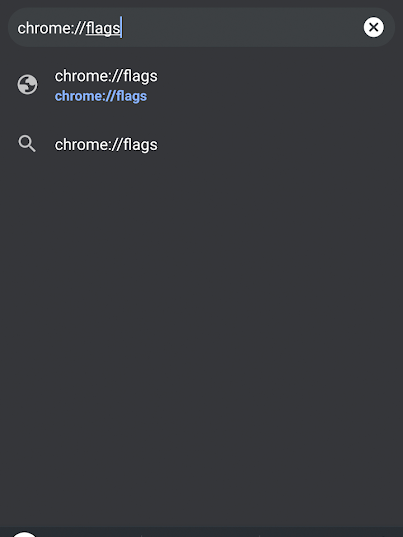The width and height of the screenshot is (403, 537).
Task: Click between slashes and flags in omnibox
Action: [x=85, y=28]
